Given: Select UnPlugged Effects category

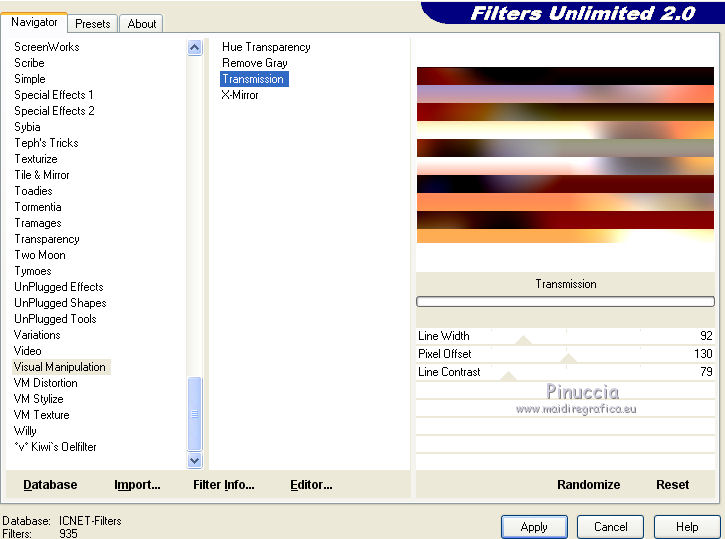Looking at the screenshot, I should click(x=59, y=287).
